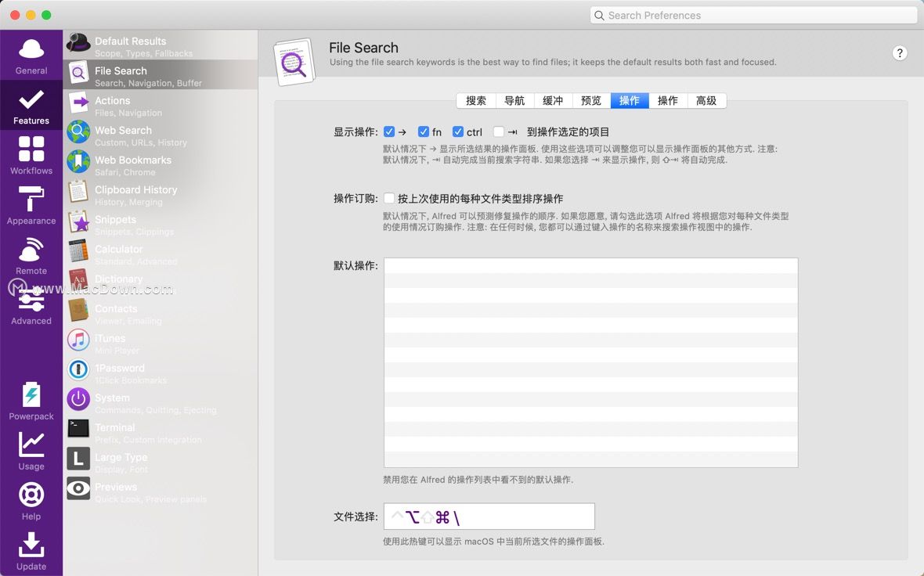Toggle the fn show-actions checkbox
The width and height of the screenshot is (924, 576).
click(x=423, y=131)
